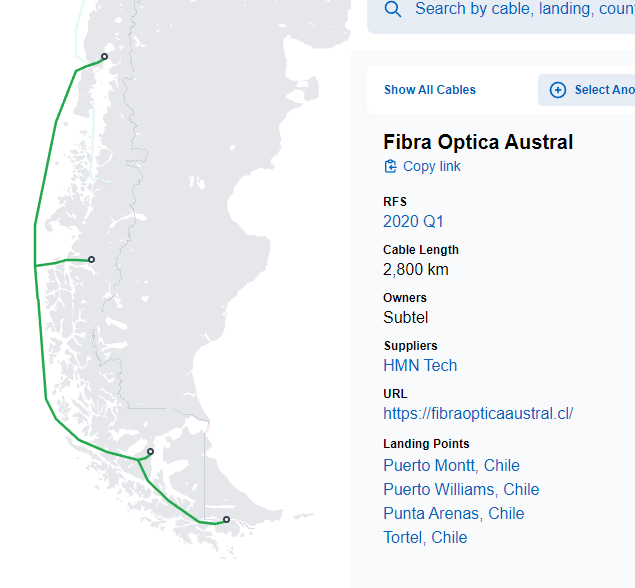Select Punta Arenas, Chile landing point
Screen dimensions: 635x588
click(453, 513)
